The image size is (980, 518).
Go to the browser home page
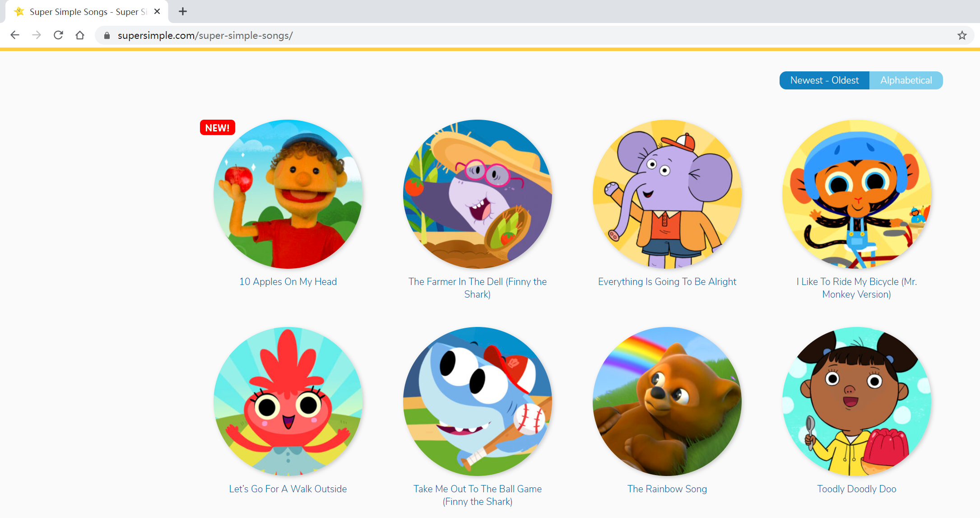coord(80,35)
